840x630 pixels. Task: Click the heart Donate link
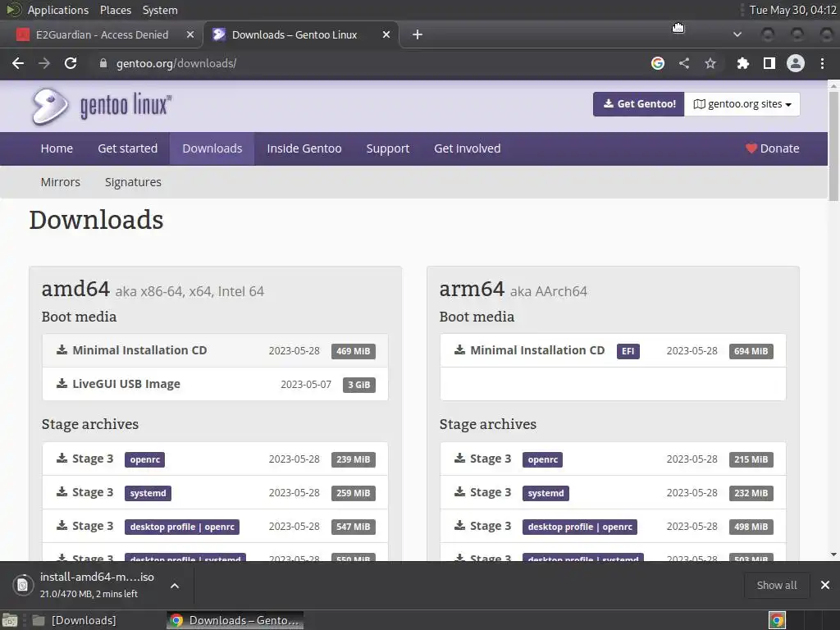click(772, 148)
